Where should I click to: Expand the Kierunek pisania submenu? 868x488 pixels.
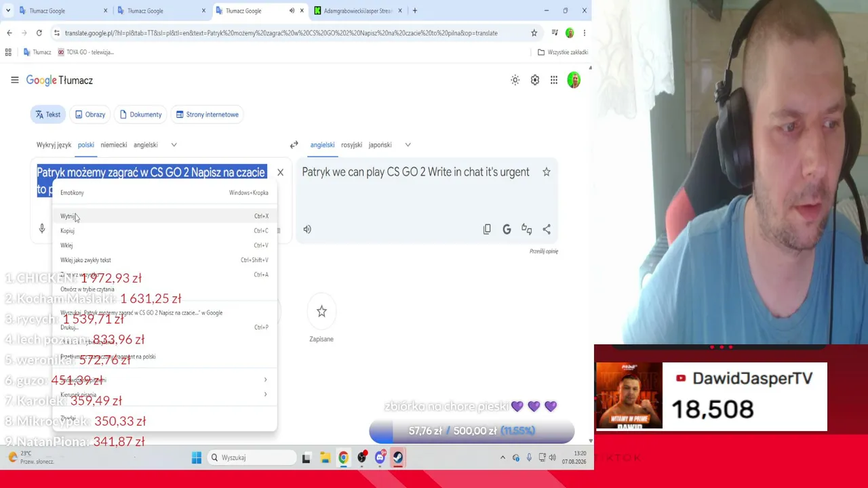(165, 394)
